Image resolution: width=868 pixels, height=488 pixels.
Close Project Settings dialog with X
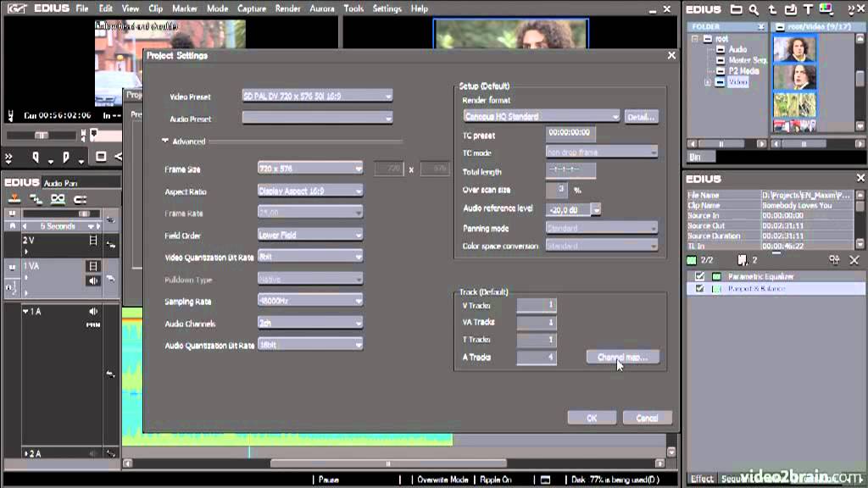pyautogui.click(x=671, y=55)
